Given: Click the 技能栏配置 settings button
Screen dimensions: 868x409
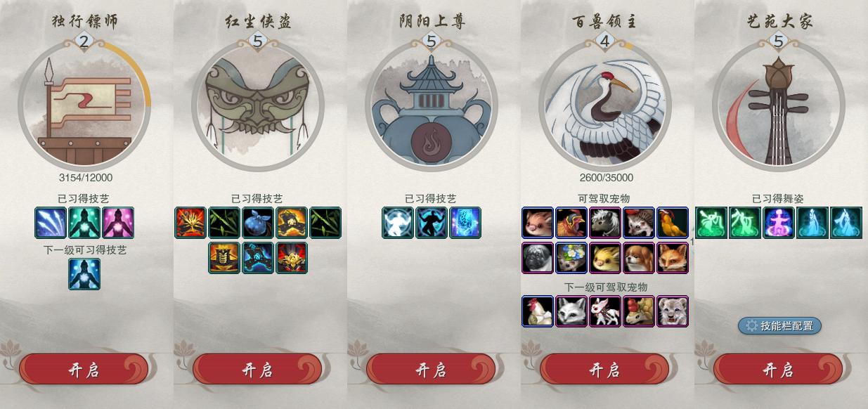Looking at the screenshot, I should tap(779, 325).
